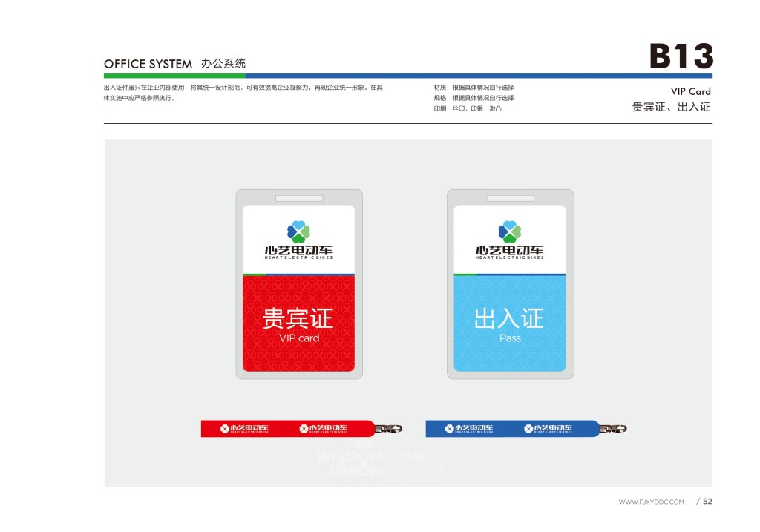Click the OFFICE SYSTEM heading text
Screen dimensions: 760x532
pyautogui.click(x=148, y=64)
